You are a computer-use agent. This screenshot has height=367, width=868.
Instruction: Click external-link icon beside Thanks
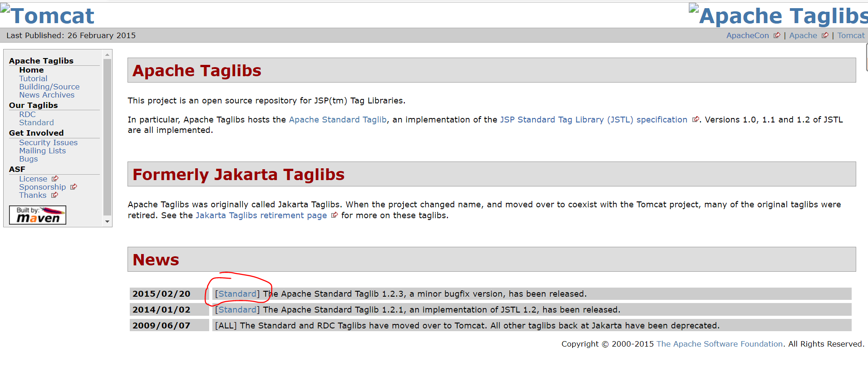click(54, 195)
